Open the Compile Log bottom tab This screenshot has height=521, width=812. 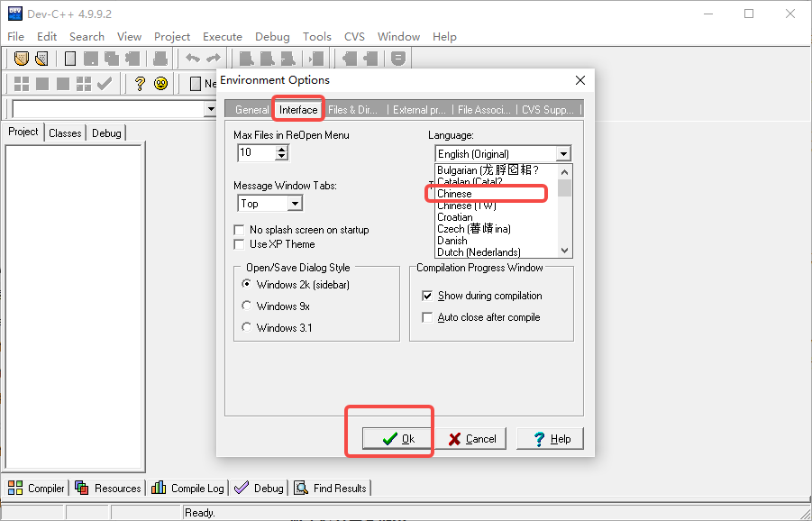187,488
